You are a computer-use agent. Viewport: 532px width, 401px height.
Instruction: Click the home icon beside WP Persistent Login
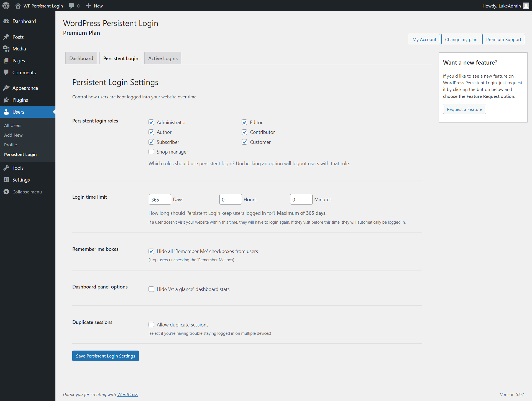[18, 6]
